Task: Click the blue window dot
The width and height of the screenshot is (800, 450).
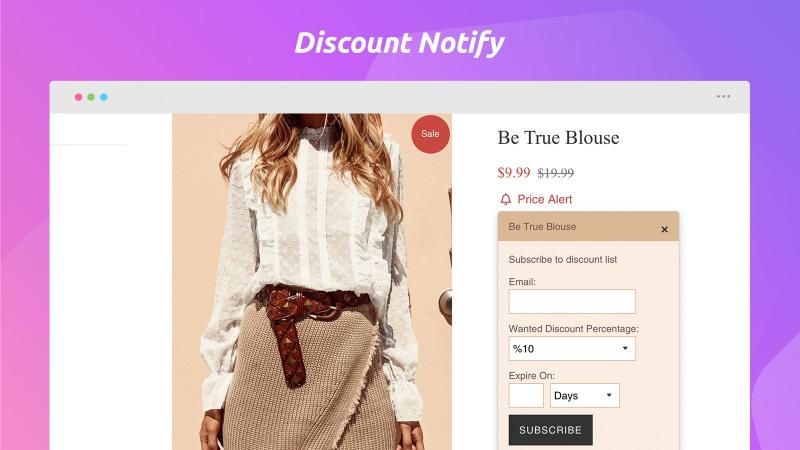Action: 104,97
